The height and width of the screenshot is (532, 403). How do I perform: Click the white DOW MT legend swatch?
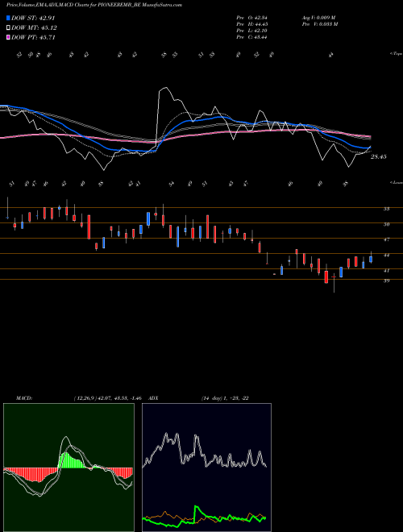tap(8, 28)
